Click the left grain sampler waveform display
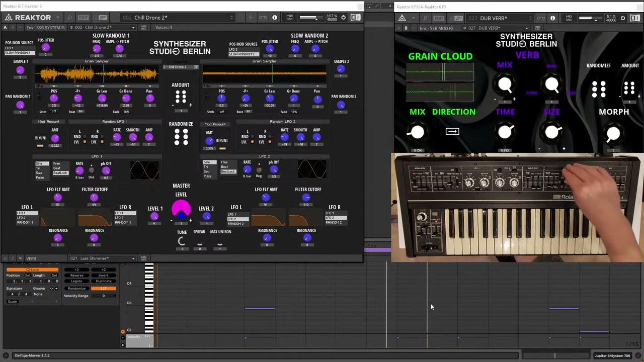644x362 pixels. (x=97, y=74)
